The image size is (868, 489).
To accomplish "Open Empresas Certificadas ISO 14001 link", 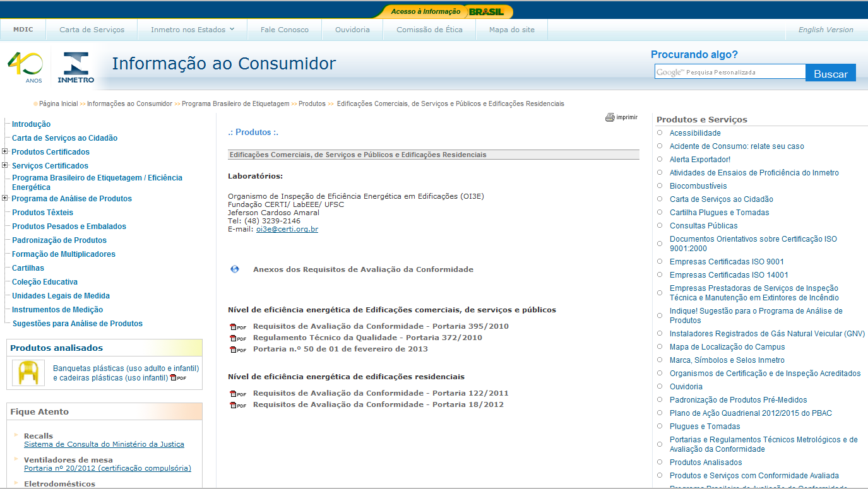I will click(729, 275).
